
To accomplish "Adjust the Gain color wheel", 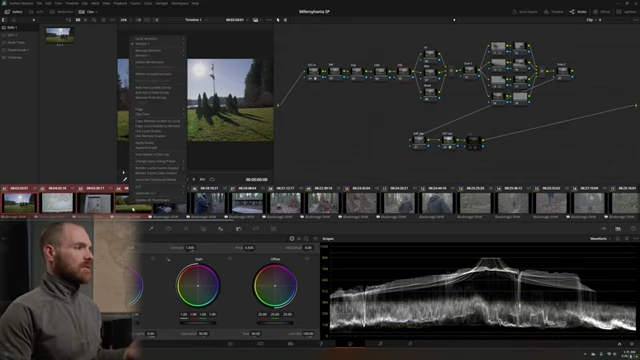I will click(x=198, y=285).
